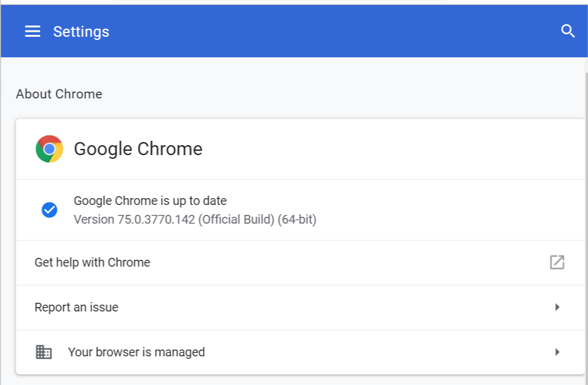Viewport: 588px width, 385px height.
Task: Click the Google Chrome product name
Action: pos(138,149)
